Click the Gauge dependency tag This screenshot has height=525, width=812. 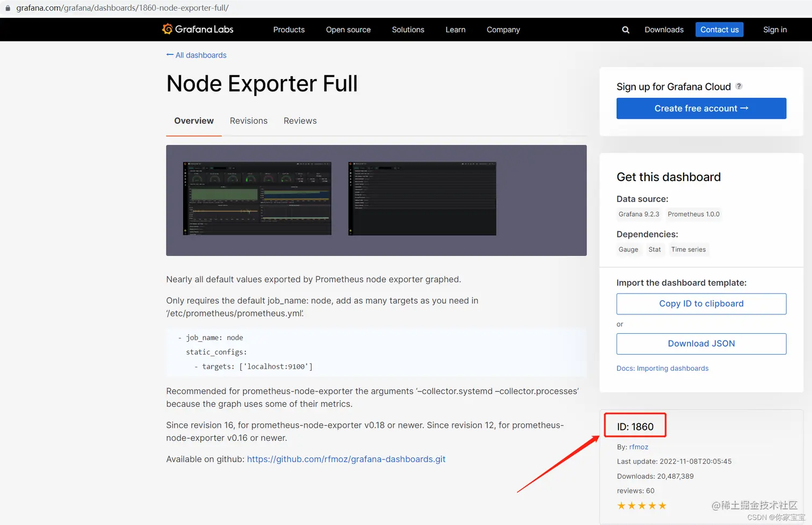click(628, 249)
